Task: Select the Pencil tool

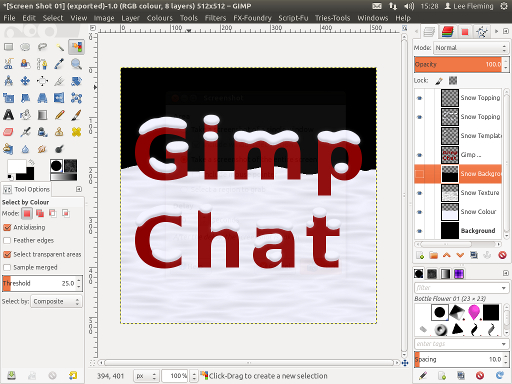Action: tap(59, 115)
